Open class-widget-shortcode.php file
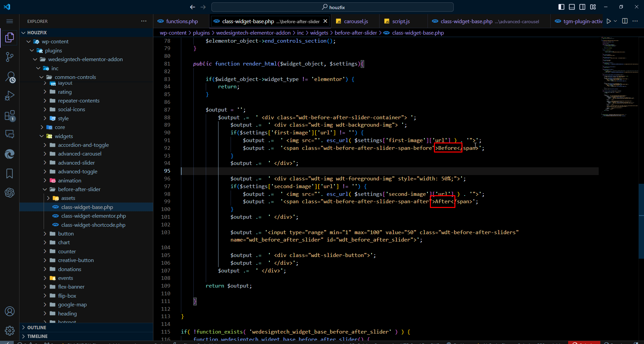The width and height of the screenshot is (644, 344). (x=86, y=225)
